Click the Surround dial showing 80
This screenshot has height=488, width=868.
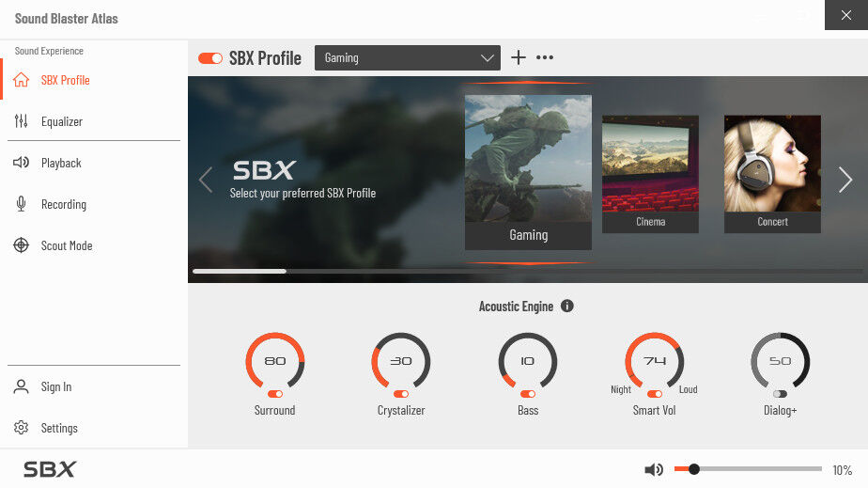275,361
